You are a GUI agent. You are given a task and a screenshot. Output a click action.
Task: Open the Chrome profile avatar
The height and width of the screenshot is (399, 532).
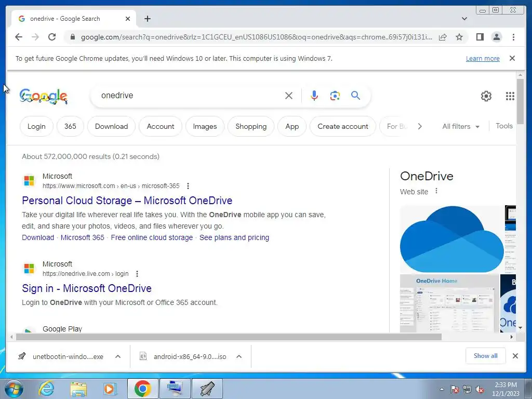click(496, 37)
